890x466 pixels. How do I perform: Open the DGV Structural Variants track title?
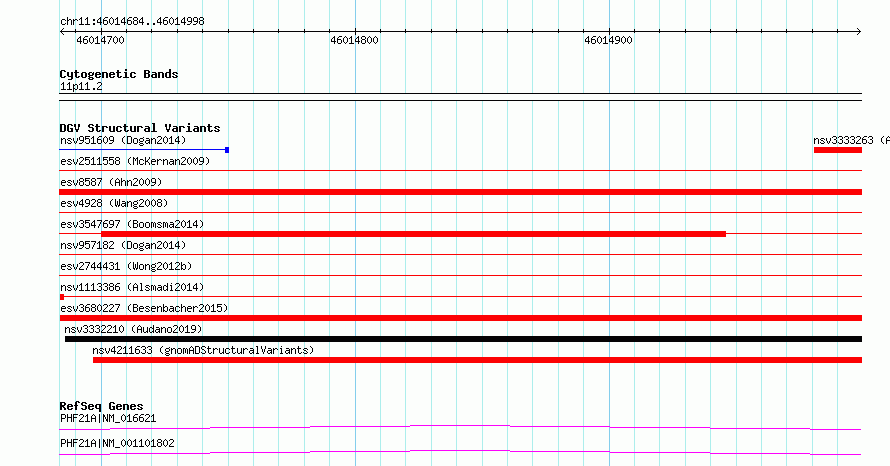pyautogui.click(x=140, y=128)
